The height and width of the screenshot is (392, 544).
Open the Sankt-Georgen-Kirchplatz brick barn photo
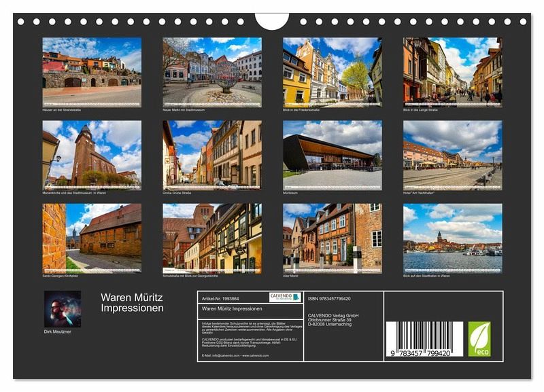(92, 238)
